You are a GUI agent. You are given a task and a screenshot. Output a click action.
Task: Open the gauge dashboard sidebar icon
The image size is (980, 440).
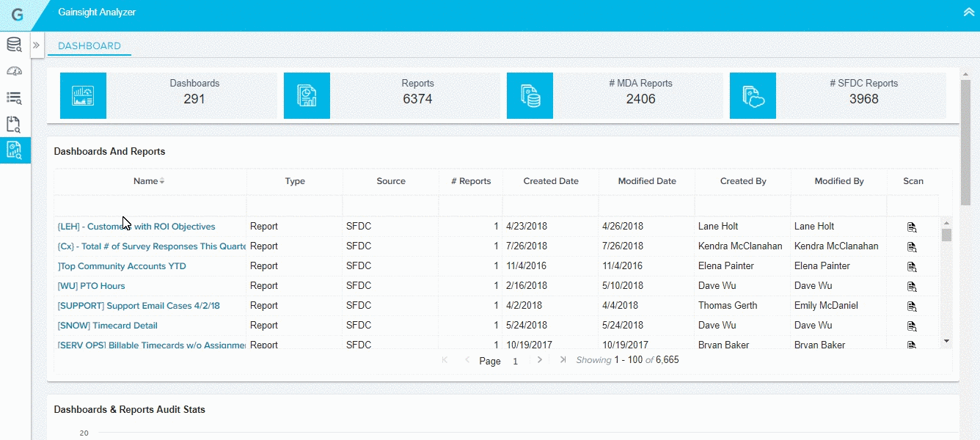coord(14,71)
